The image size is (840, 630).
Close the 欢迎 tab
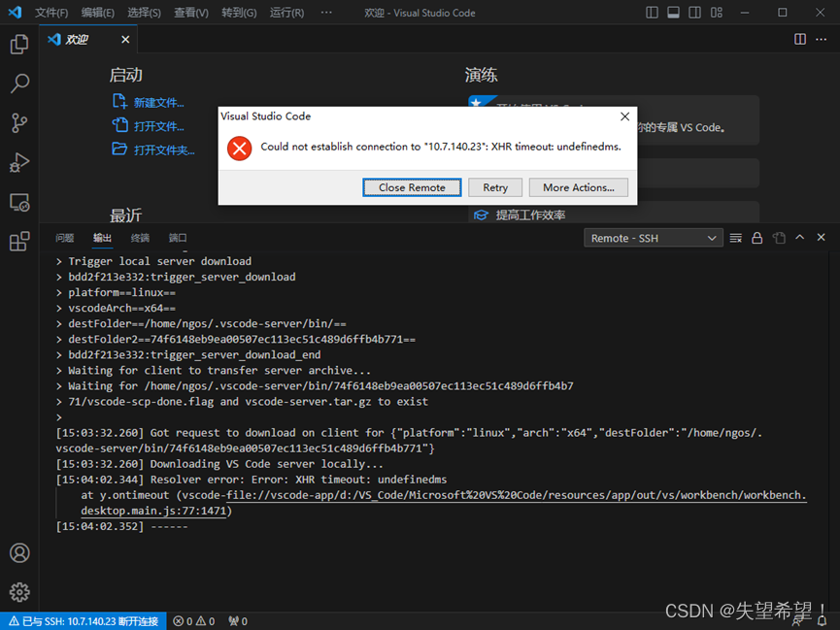click(x=125, y=40)
